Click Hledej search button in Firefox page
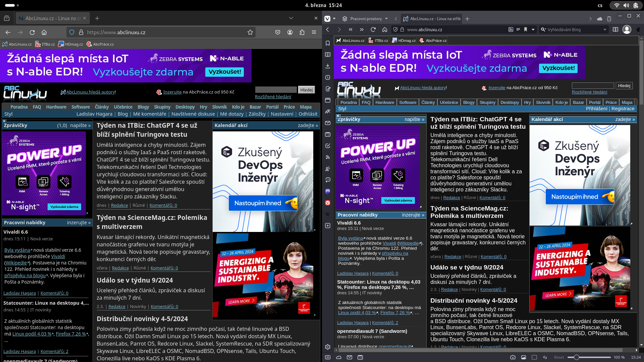Image resolution: width=644 pixels, height=362 pixels. click(x=307, y=90)
